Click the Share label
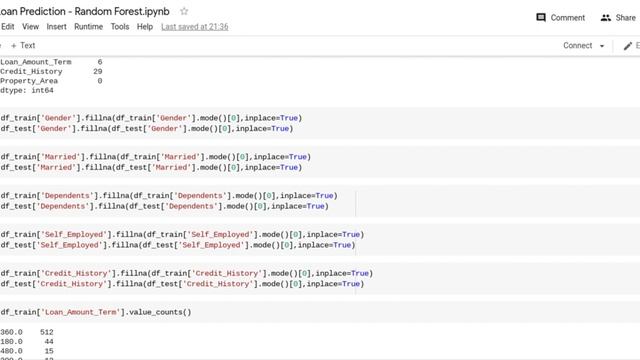 pyautogui.click(x=626, y=18)
